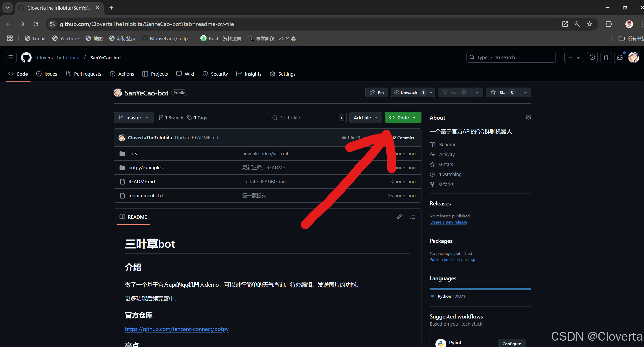Image resolution: width=644 pixels, height=347 pixels.
Task: Pin the SanYeCao-bot repository
Action: tap(377, 92)
